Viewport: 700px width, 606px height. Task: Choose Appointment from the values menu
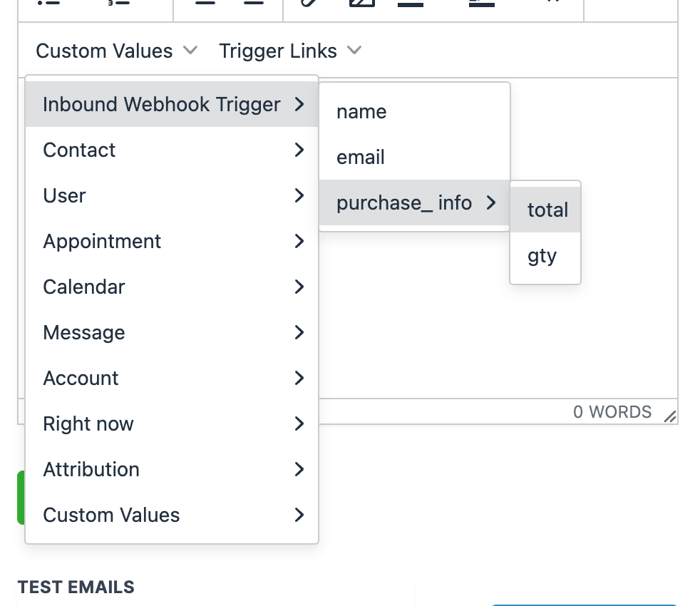[x=102, y=241]
